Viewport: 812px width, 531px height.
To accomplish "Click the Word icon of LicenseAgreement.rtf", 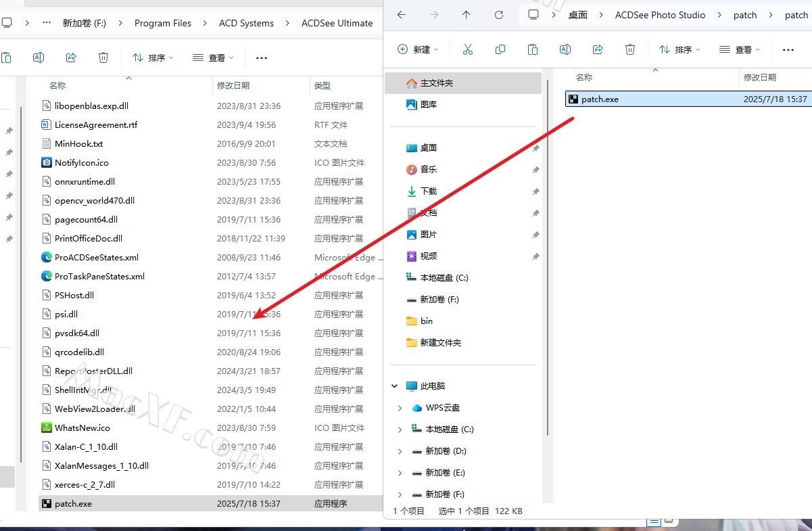I will tap(47, 124).
